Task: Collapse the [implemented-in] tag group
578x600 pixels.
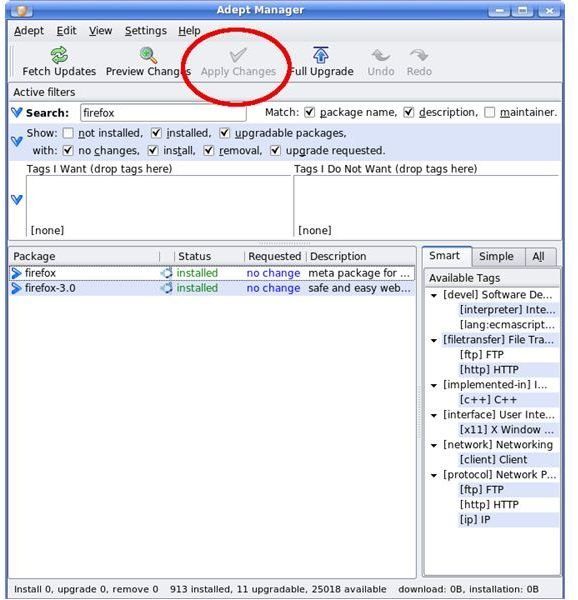Action: 434,385
